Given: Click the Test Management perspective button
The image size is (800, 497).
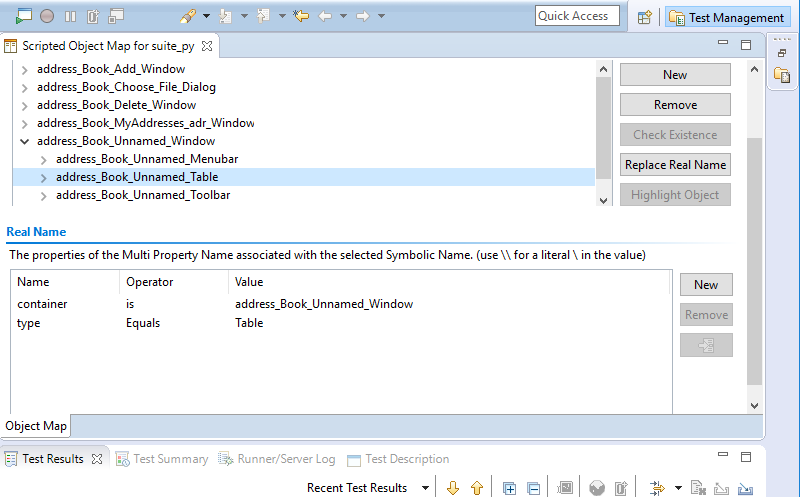Looking at the screenshot, I should [x=726, y=17].
